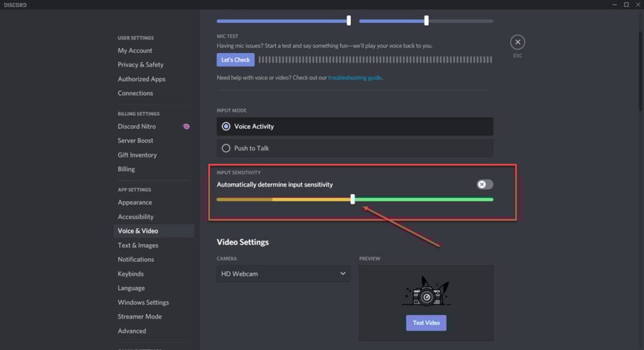Click the output volume slider handle
The image size is (644, 350).
426,21
